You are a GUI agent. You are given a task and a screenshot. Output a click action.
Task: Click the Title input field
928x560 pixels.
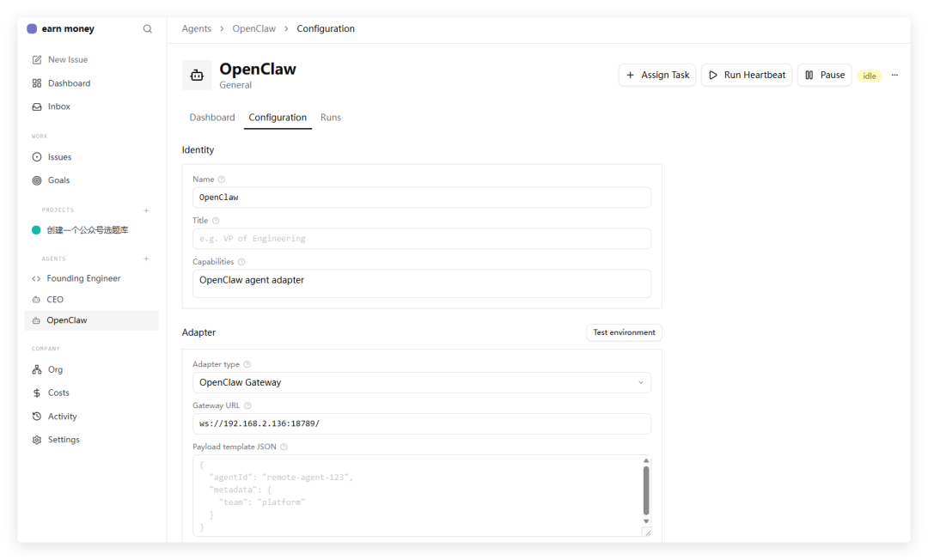tap(421, 239)
